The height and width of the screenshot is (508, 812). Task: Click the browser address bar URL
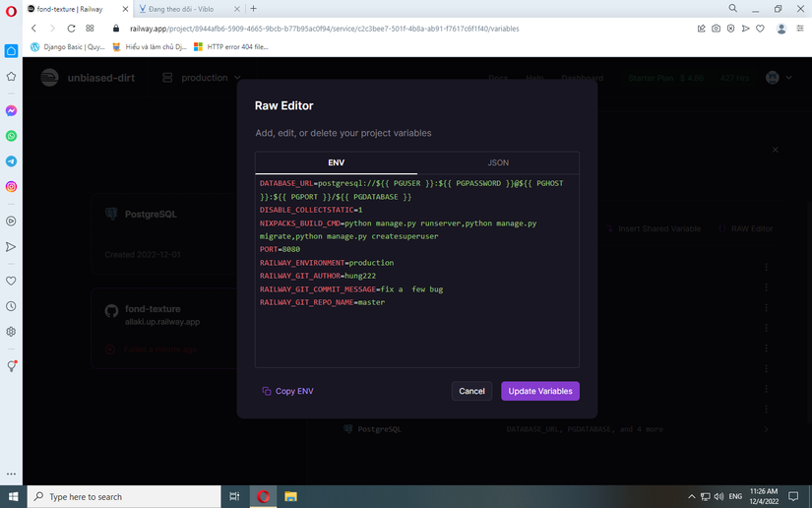coord(324,29)
